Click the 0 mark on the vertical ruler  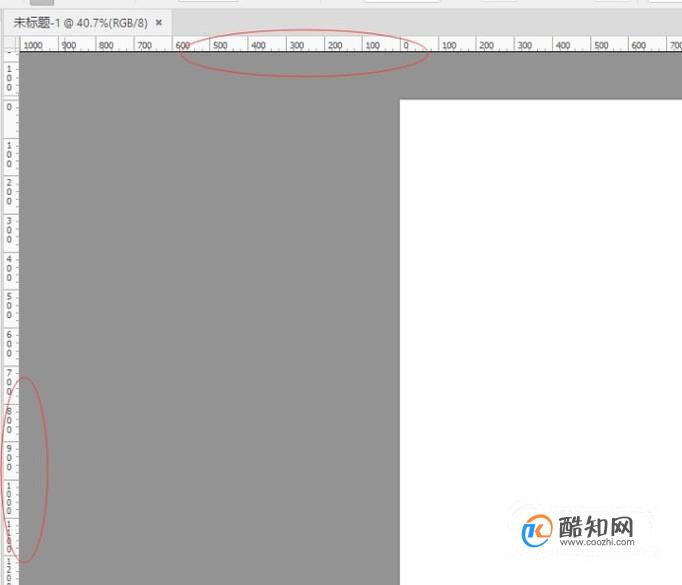(9, 107)
